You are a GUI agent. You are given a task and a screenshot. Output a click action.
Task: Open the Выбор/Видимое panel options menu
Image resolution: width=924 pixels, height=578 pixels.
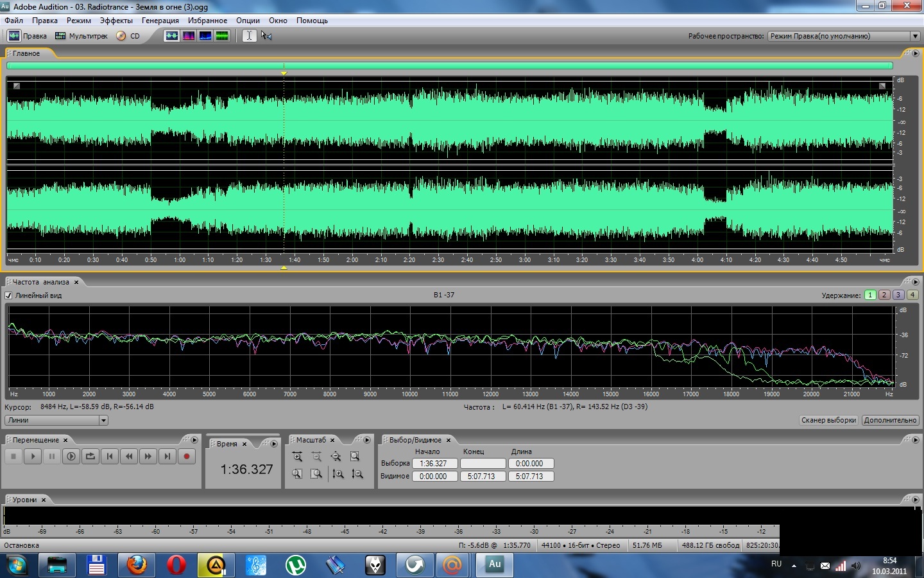(x=916, y=440)
